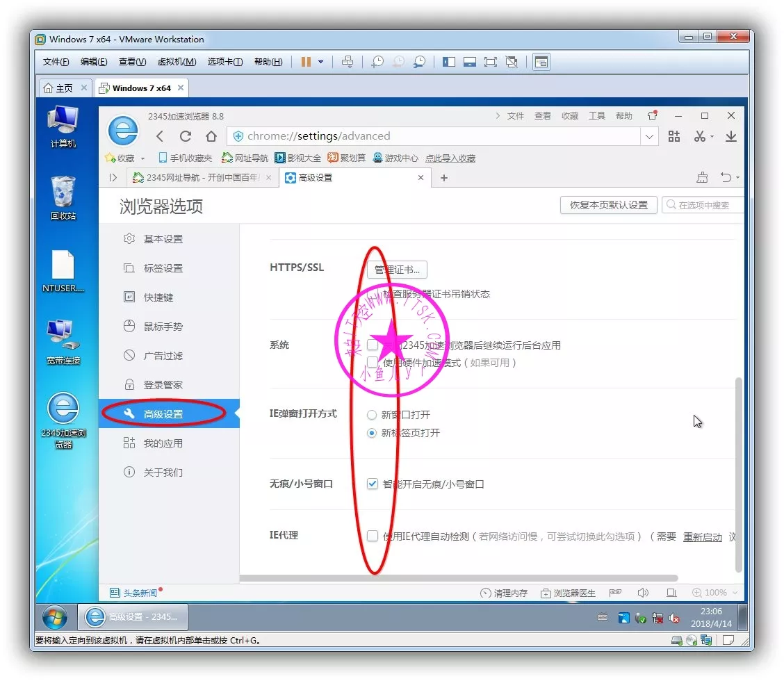Open the 虚拟机(M) menu in VMware

[177, 62]
